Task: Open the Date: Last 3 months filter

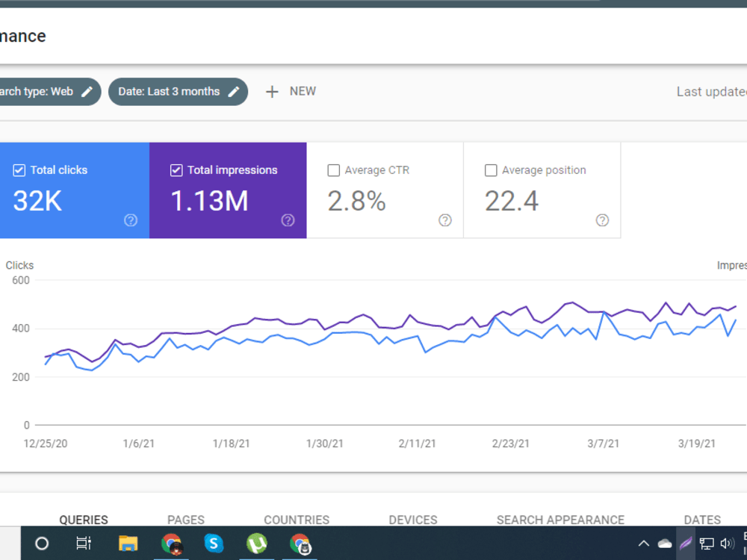Action: 179,91
